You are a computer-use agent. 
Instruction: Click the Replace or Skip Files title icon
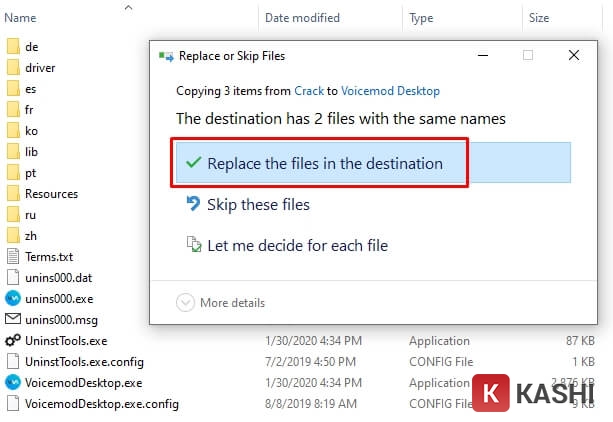pos(166,57)
